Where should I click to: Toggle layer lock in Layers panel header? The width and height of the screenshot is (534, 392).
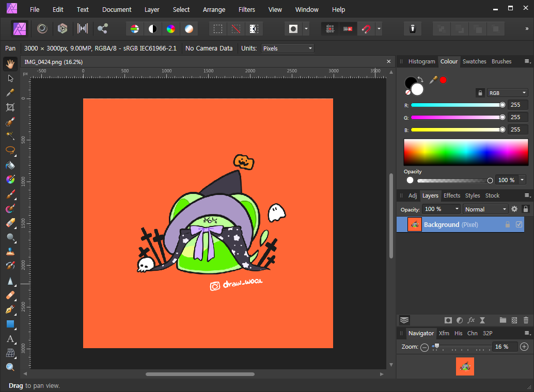click(x=526, y=209)
